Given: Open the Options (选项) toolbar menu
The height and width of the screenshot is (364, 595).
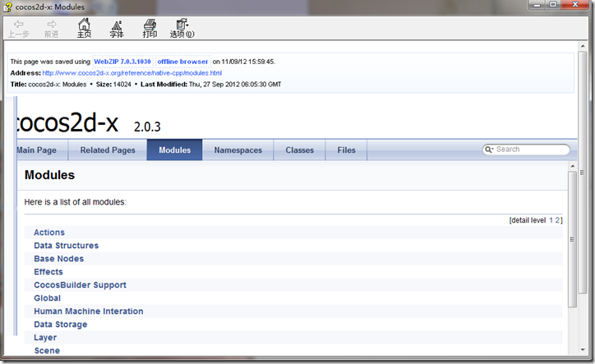Looking at the screenshot, I should coord(182,28).
